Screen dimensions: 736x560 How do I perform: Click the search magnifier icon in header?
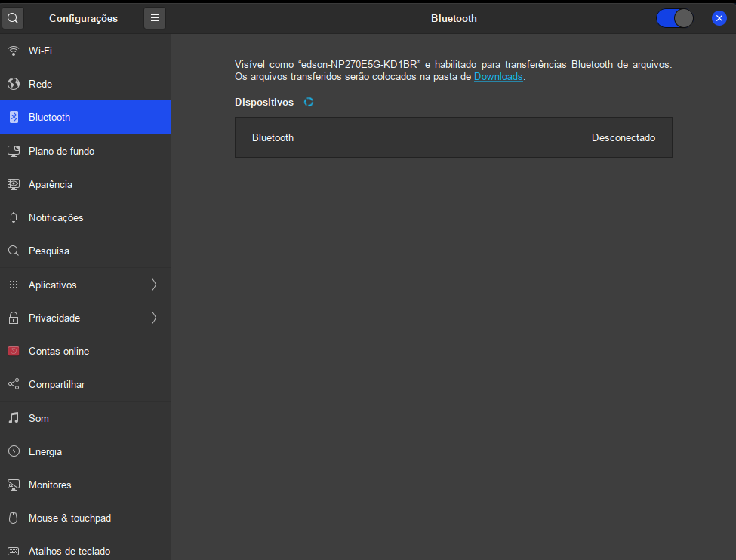point(14,18)
